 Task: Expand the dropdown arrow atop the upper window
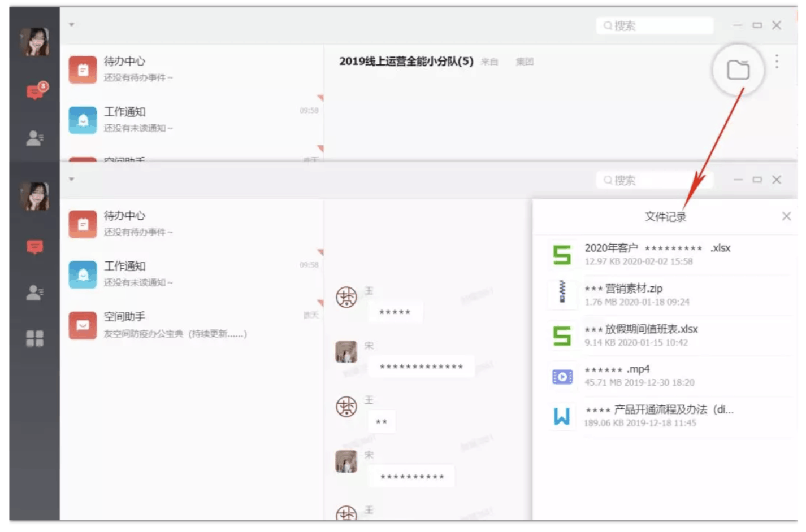[x=72, y=25]
